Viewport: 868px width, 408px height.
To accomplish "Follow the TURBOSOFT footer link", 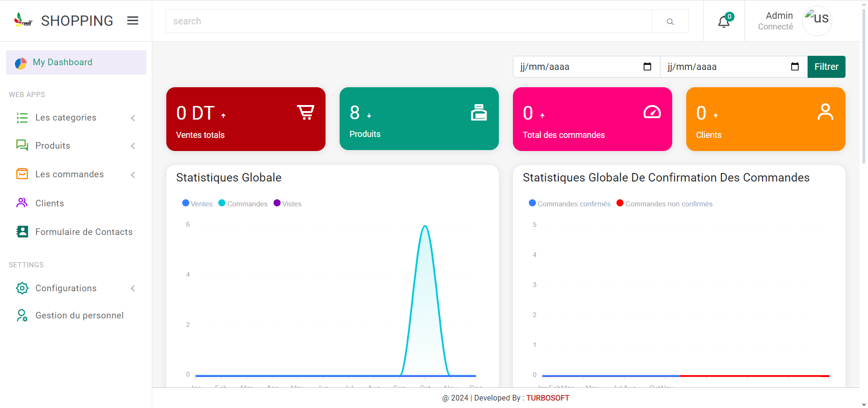I will [548, 398].
